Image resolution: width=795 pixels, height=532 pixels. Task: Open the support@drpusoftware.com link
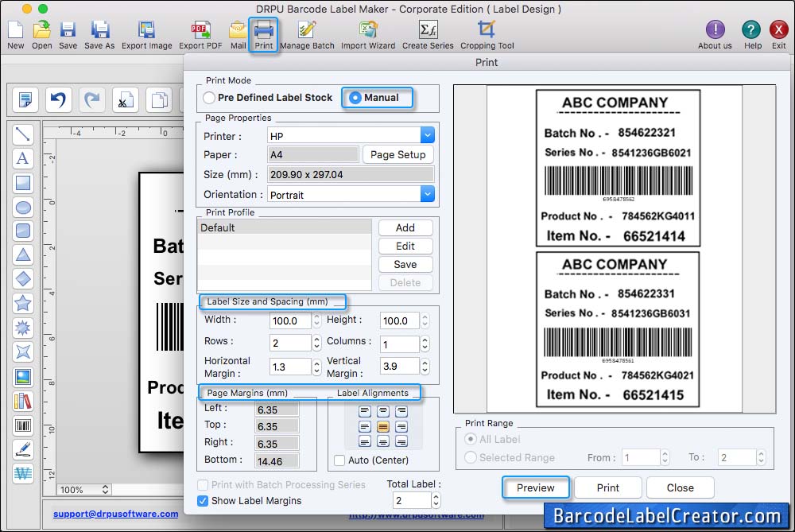click(x=115, y=514)
